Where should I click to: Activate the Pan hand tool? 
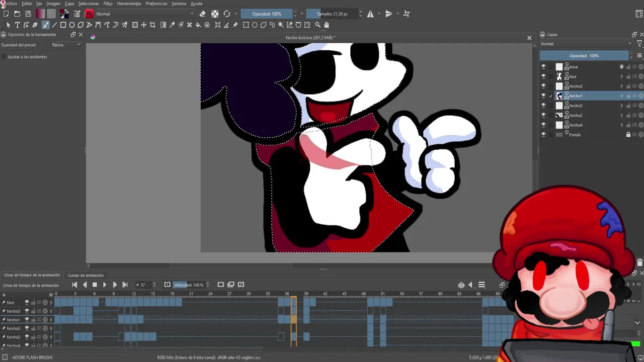coord(327,25)
